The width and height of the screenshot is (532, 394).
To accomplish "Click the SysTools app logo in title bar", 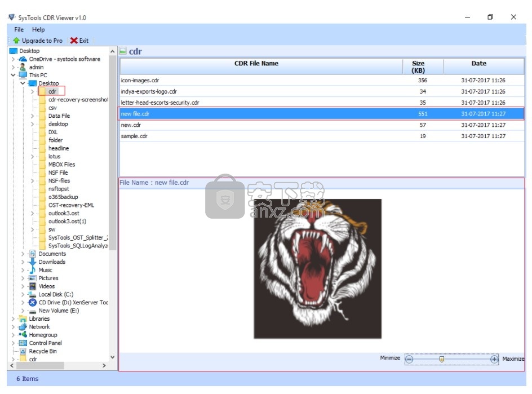I will (12, 17).
